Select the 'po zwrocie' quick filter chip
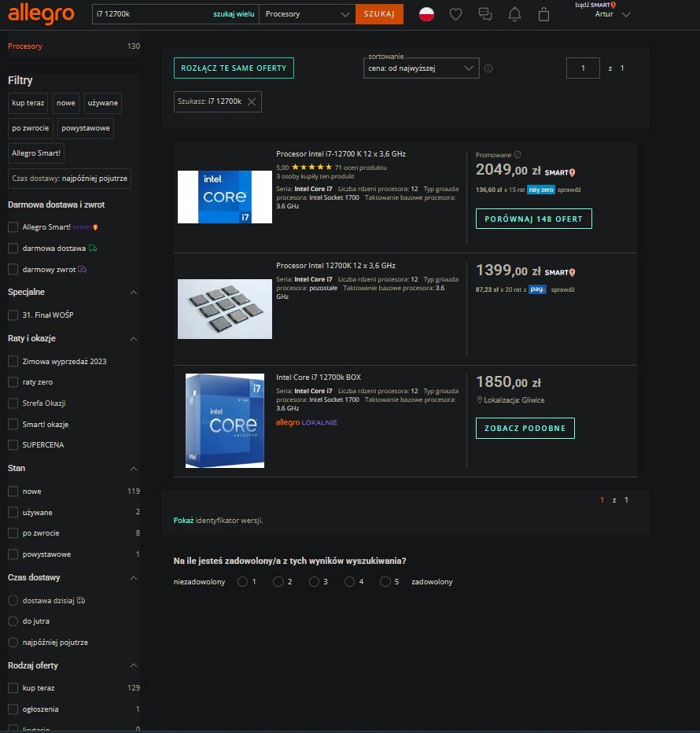Image resolution: width=700 pixels, height=733 pixels. (31, 128)
